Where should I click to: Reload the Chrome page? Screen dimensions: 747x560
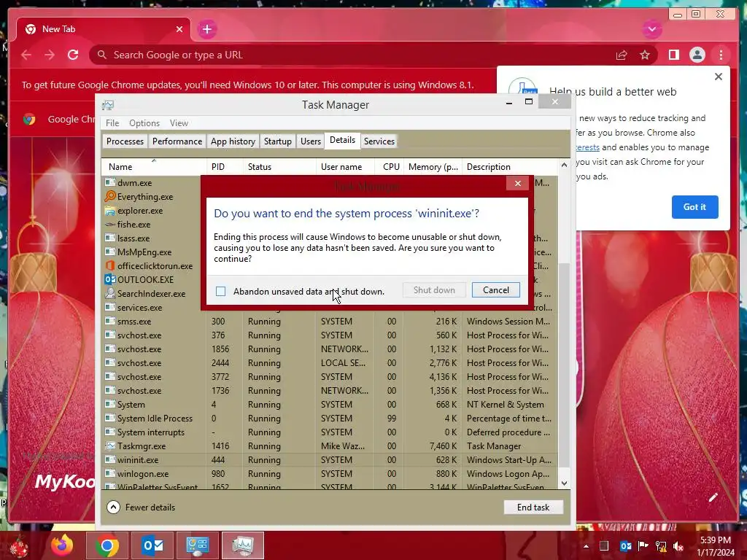tap(73, 55)
